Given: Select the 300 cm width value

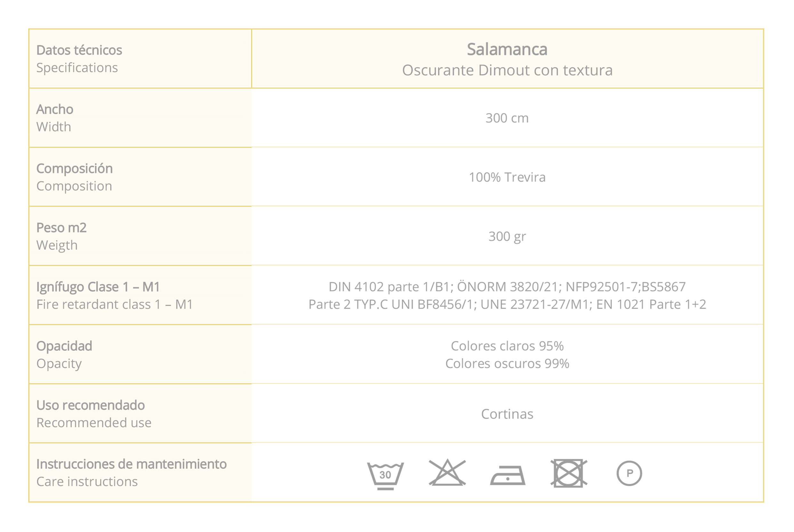Looking at the screenshot, I should [507, 118].
